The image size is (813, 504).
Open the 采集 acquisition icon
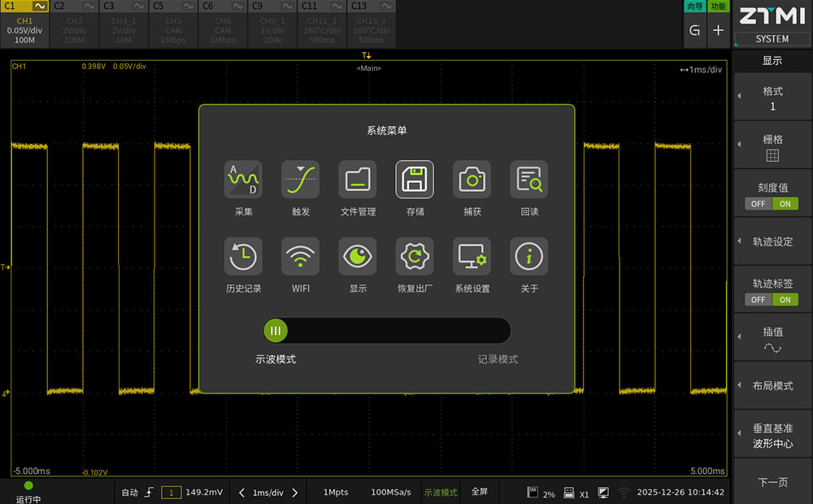[243, 180]
